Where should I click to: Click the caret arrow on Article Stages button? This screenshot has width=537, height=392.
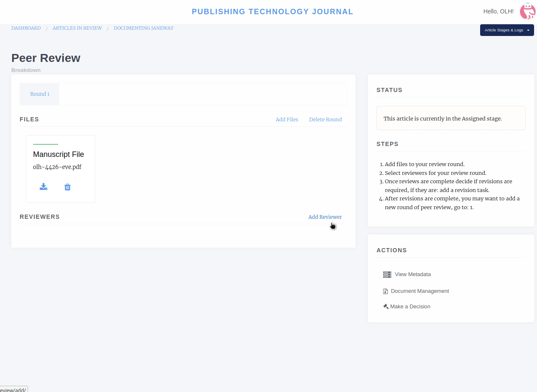click(x=528, y=30)
